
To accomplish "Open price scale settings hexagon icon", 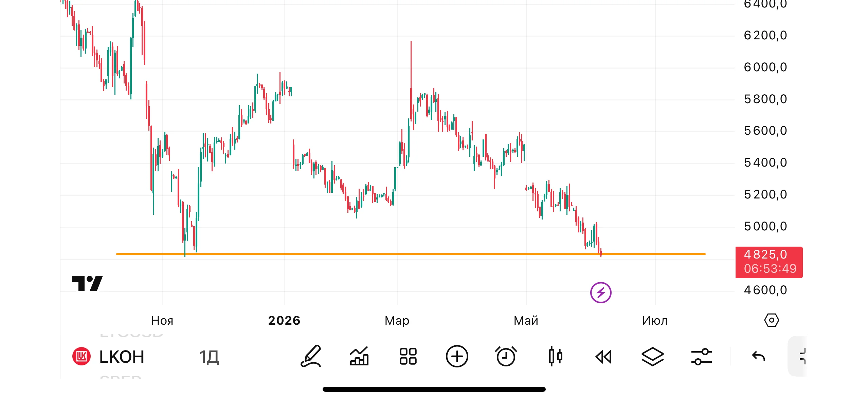I will coord(772,320).
